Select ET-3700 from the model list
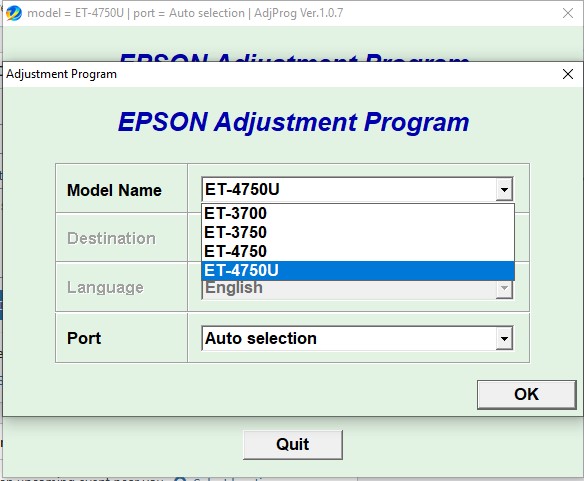Image resolution: width=584 pixels, height=481 pixels. pos(358,213)
